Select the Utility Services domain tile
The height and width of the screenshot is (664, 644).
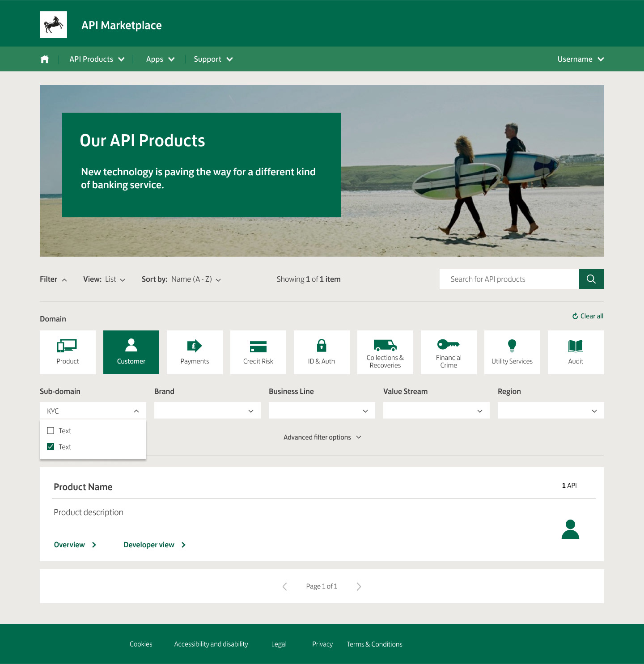pyautogui.click(x=512, y=352)
